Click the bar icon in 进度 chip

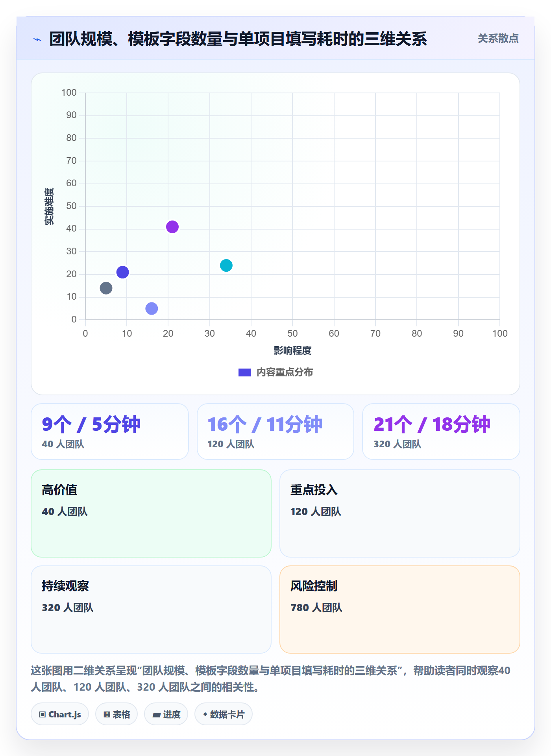(156, 715)
